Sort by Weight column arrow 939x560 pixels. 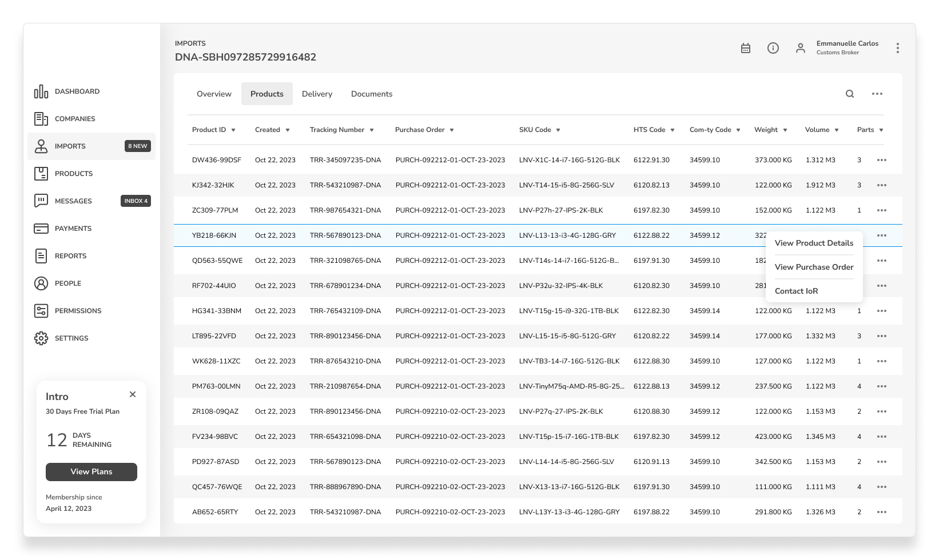coord(785,130)
